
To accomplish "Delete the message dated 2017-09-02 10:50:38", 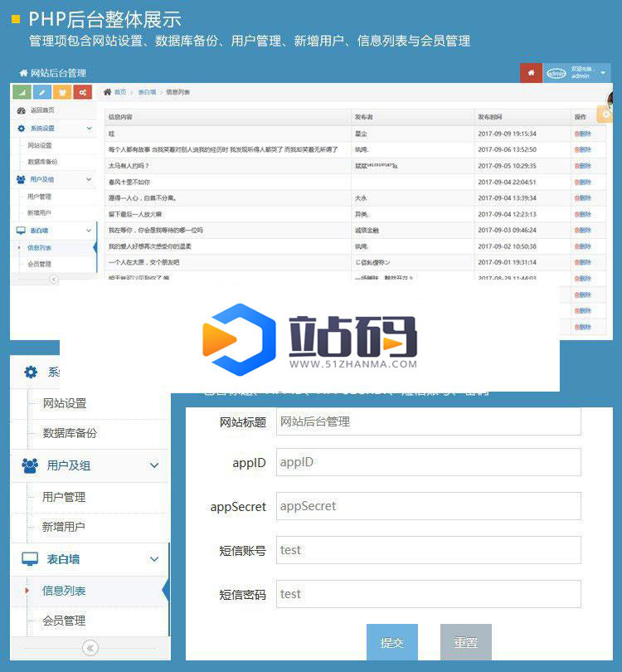I will pos(582,246).
